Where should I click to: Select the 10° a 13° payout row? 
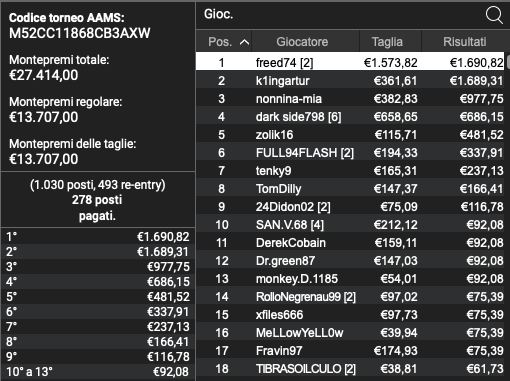(x=98, y=372)
